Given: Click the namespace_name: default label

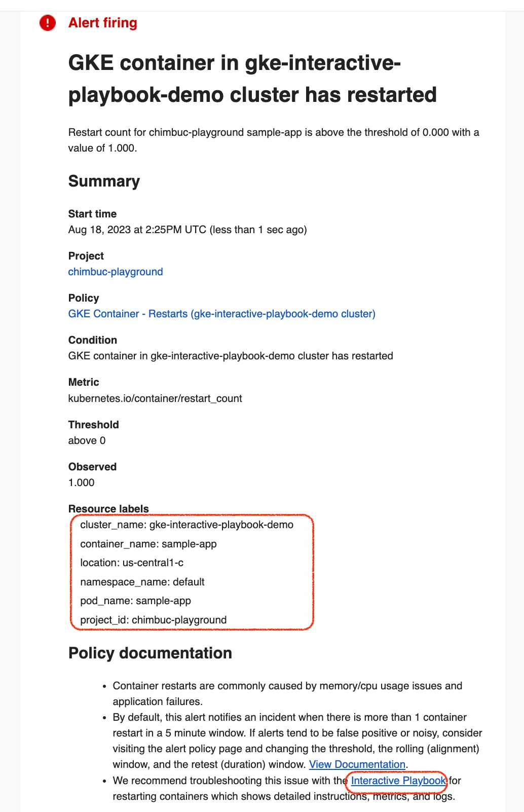Looking at the screenshot, I should pos(142,582).
